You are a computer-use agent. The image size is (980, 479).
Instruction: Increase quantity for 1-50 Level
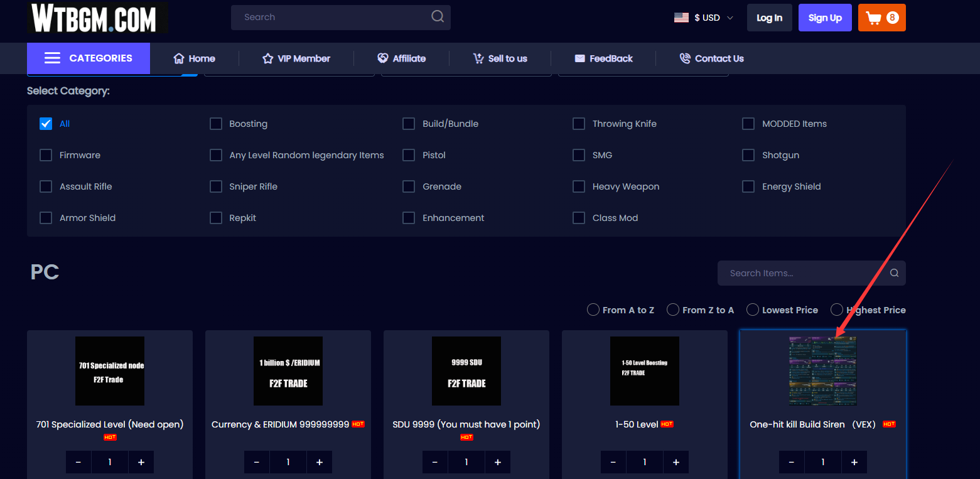(x=676, y=462)
